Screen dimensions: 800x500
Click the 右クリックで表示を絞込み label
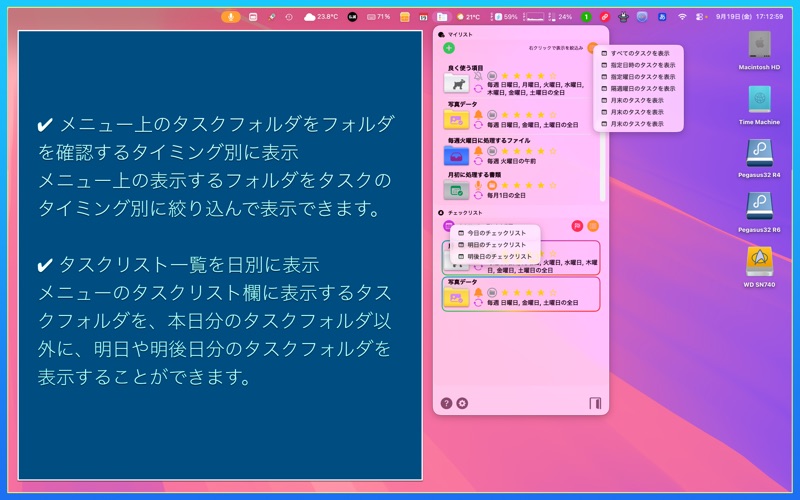(x=556, y=48)
